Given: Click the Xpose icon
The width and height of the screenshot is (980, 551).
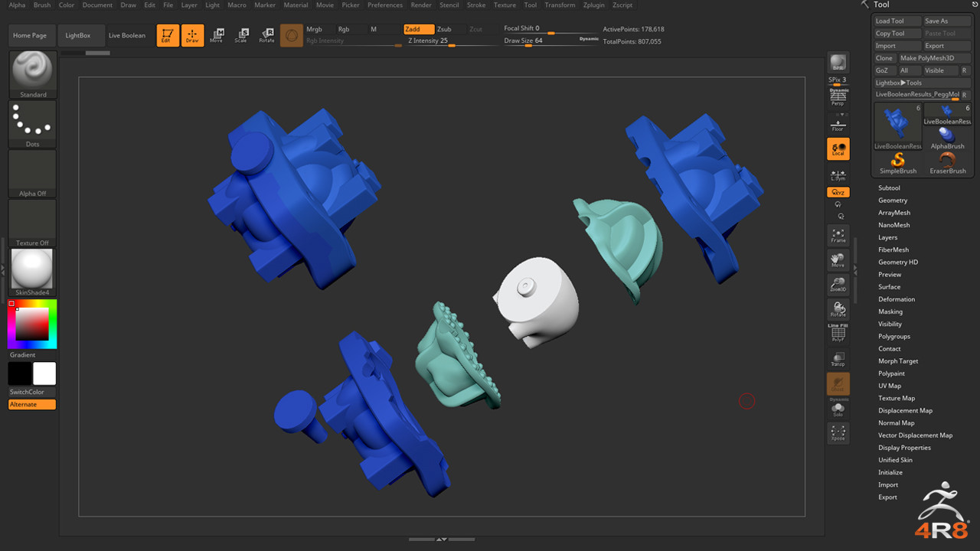Looking at the screenshot, I should tap(838, 432).
